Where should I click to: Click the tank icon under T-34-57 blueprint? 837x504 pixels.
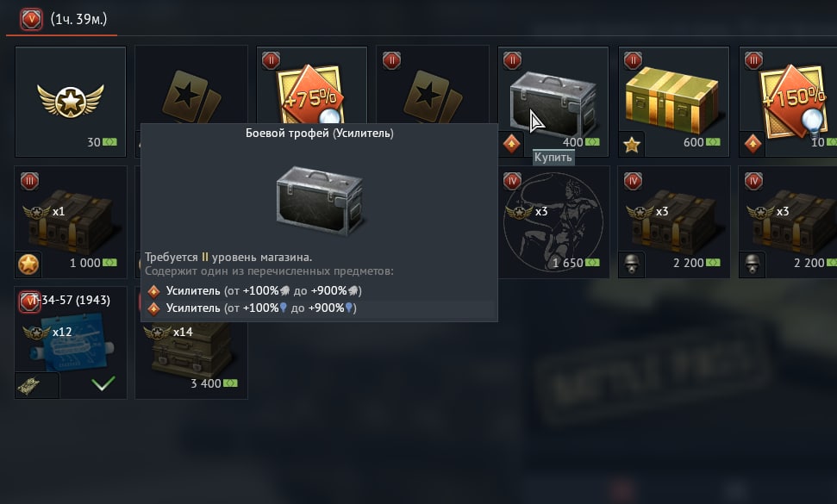[28, 385]
